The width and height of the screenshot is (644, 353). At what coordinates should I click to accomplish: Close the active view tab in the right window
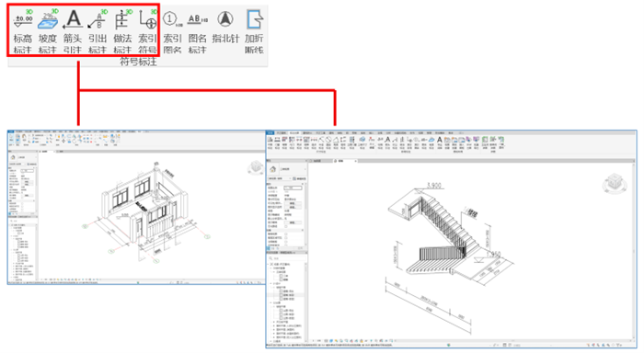pyautogui.click(x=355, y=161)
